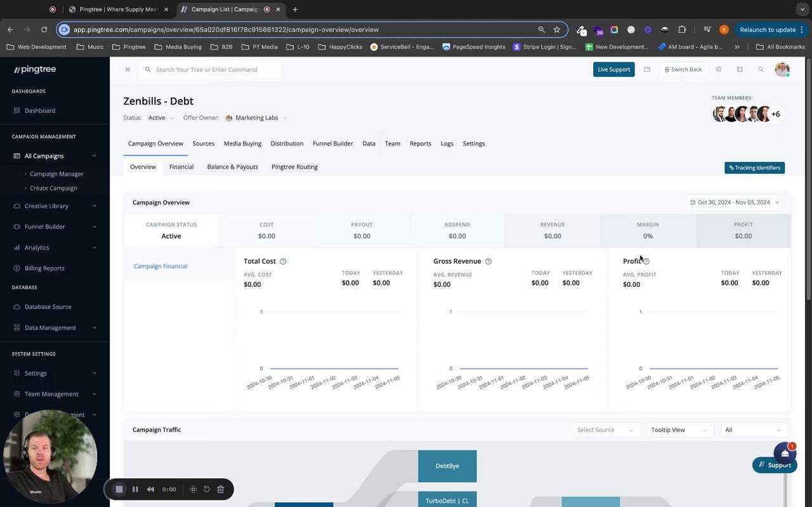This screenshot has height=507, width=812.
Task: Expand the Analytics sidebar menu
Action: coord(55,247)
